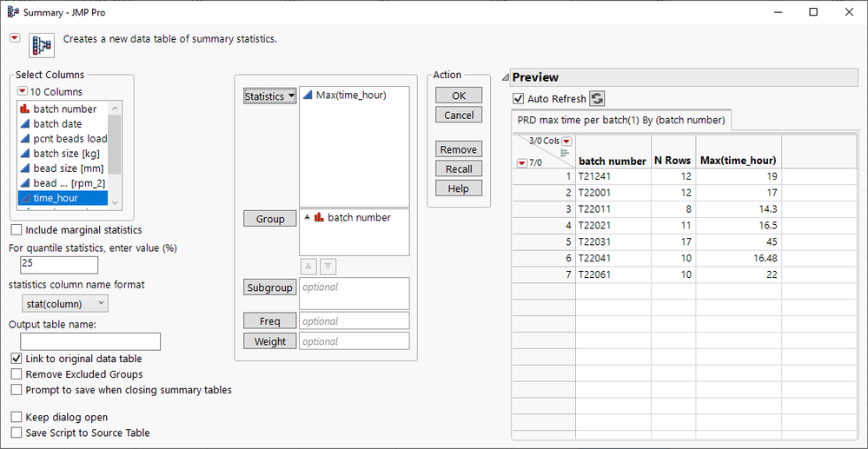
Task: Click the move down arrow under Group list
Action: point(327,266)
